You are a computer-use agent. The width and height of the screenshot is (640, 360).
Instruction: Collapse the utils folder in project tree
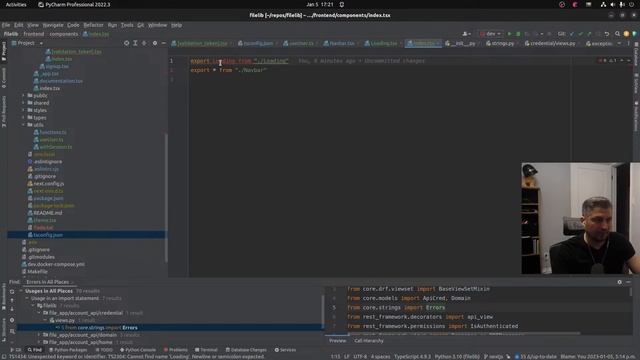(23, 125)
